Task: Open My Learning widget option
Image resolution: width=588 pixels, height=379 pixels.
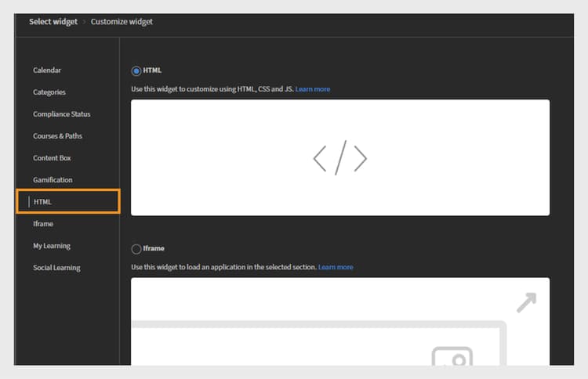Action: [52, 246]
